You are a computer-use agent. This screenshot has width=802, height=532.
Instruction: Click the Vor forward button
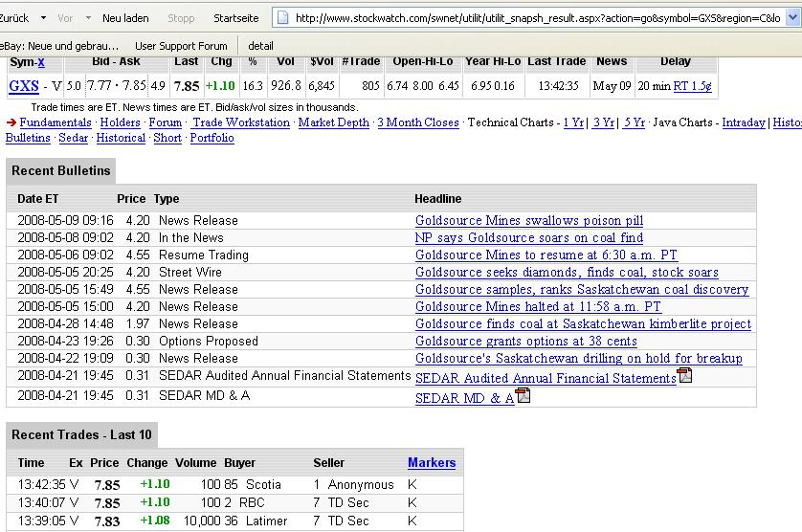65,18
